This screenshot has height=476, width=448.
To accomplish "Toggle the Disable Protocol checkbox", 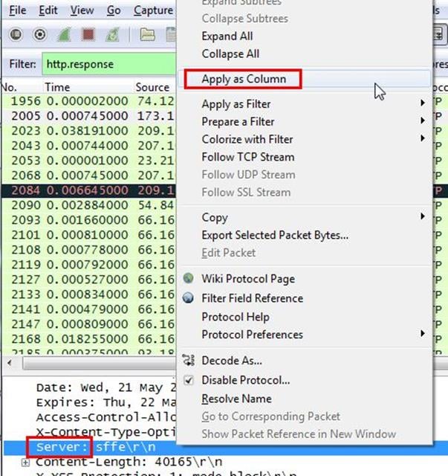I will tap(189, 380).
